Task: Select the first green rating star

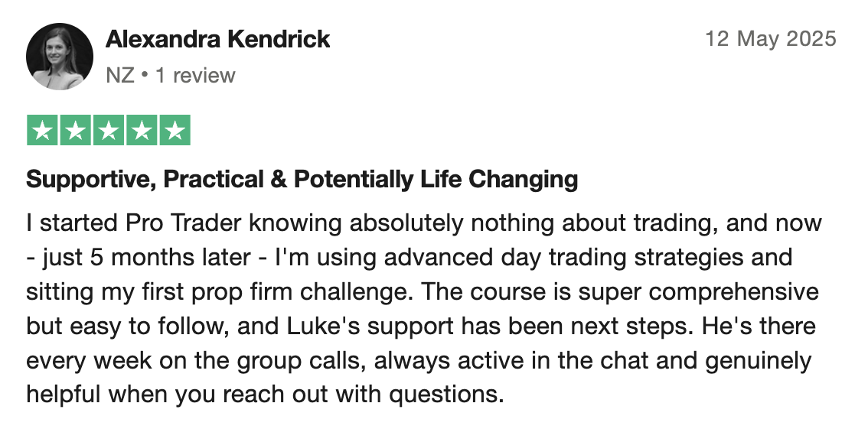Action: click(42, 131)
